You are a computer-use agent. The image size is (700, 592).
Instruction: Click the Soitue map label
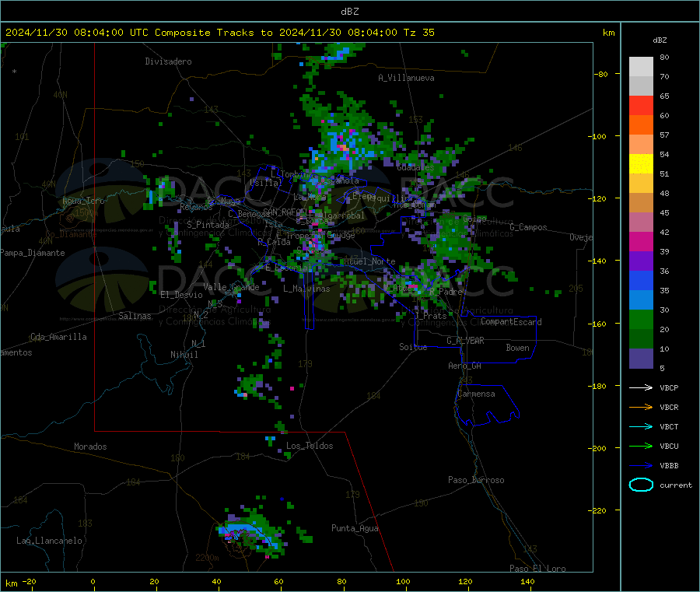coord(413,347)
